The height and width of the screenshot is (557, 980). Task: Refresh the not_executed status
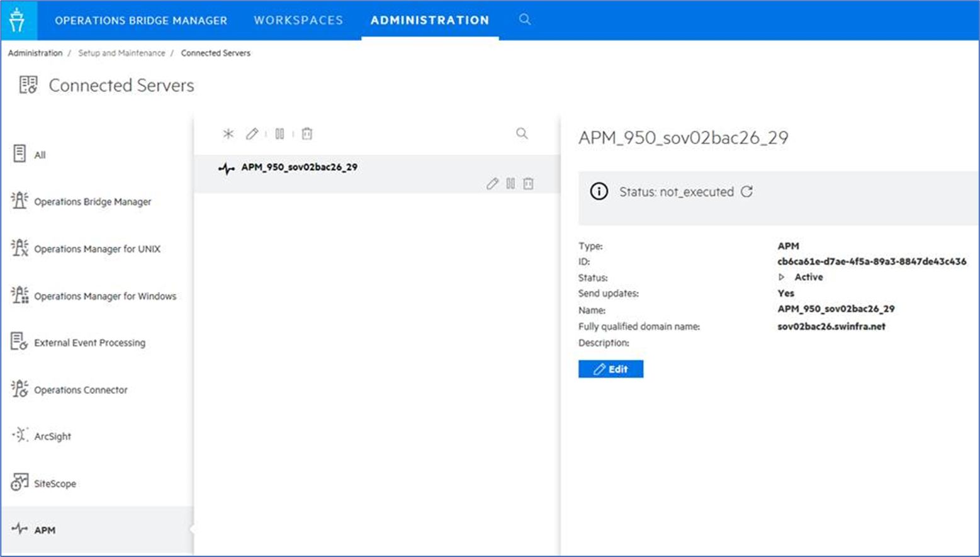click(747, 192)
